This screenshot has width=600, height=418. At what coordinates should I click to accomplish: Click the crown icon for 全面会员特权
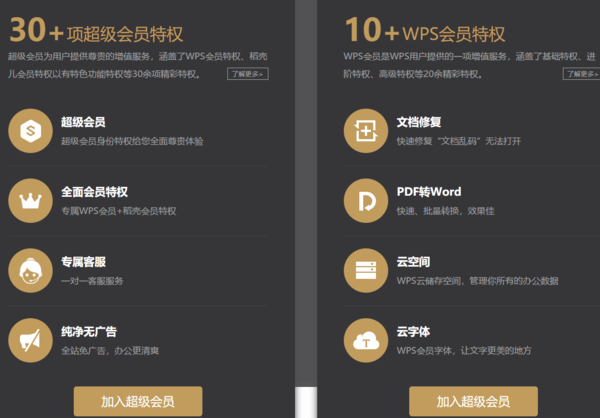(30, 200)
